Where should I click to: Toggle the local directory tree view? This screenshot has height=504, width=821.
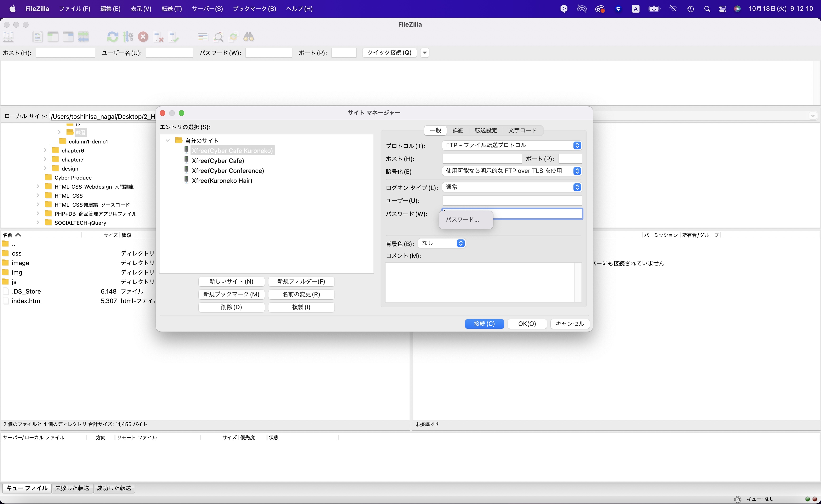(x=53, y=37)
